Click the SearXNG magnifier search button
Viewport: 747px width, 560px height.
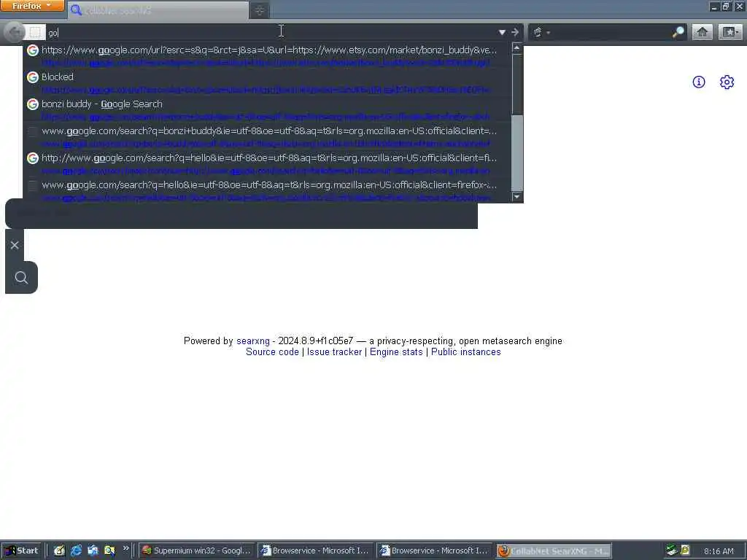[21, 278]
